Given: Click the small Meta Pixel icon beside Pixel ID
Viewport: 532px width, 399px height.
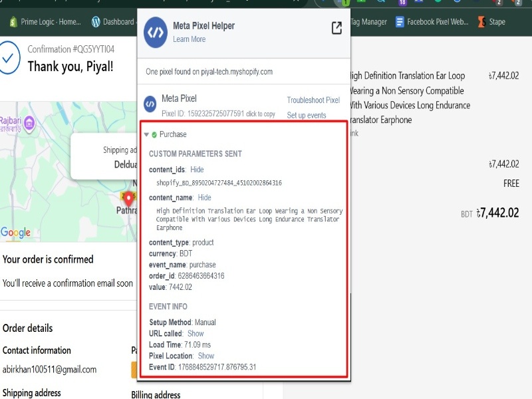Looking at the screenshot, I should (150, 104).
